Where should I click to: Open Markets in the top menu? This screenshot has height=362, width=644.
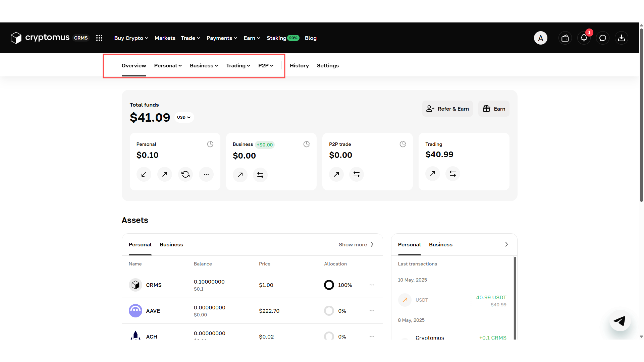click(165, 38)
